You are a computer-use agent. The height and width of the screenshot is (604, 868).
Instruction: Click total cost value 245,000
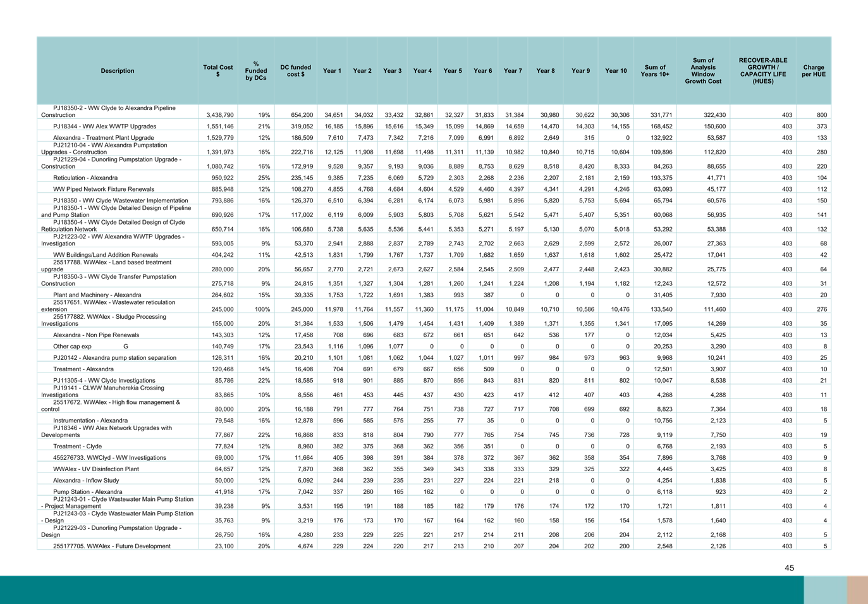(223, 309)
